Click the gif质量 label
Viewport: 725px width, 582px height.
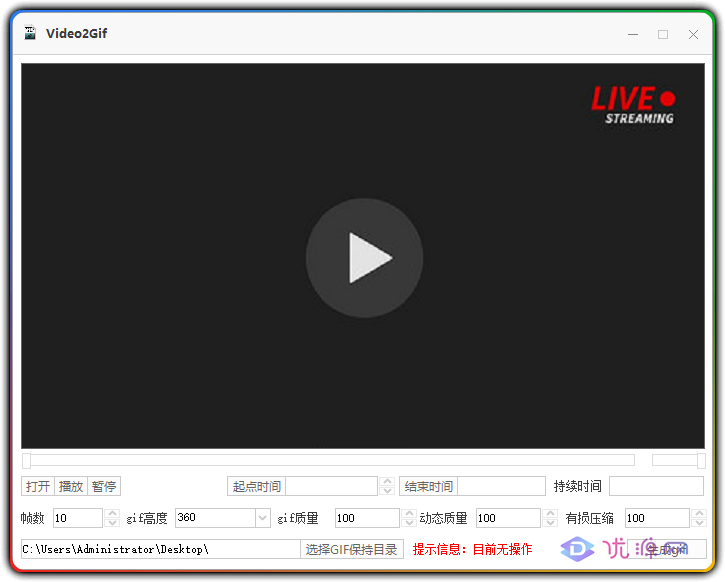coord(298,518)
